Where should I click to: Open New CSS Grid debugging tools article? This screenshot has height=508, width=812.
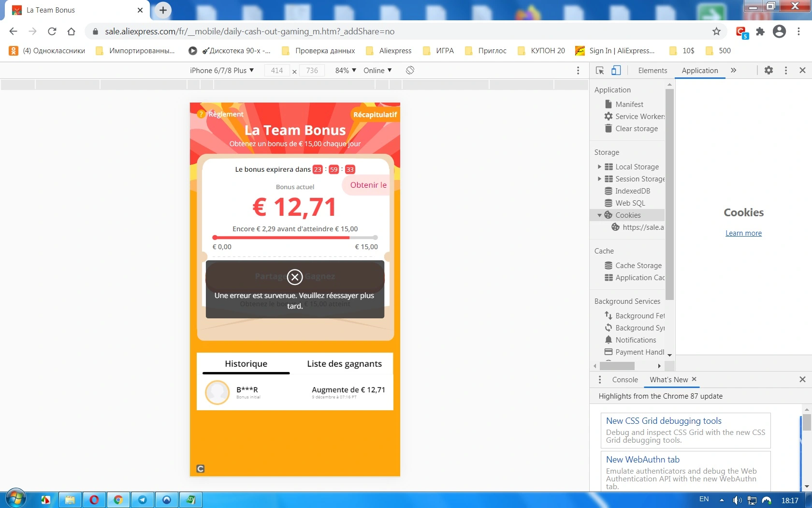(x=664, y=421)
